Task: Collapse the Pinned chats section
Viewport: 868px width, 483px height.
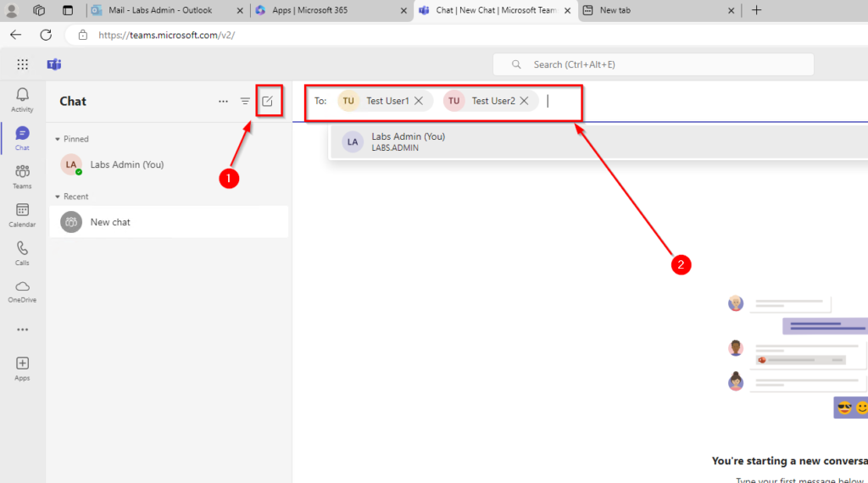Action: 58,139
